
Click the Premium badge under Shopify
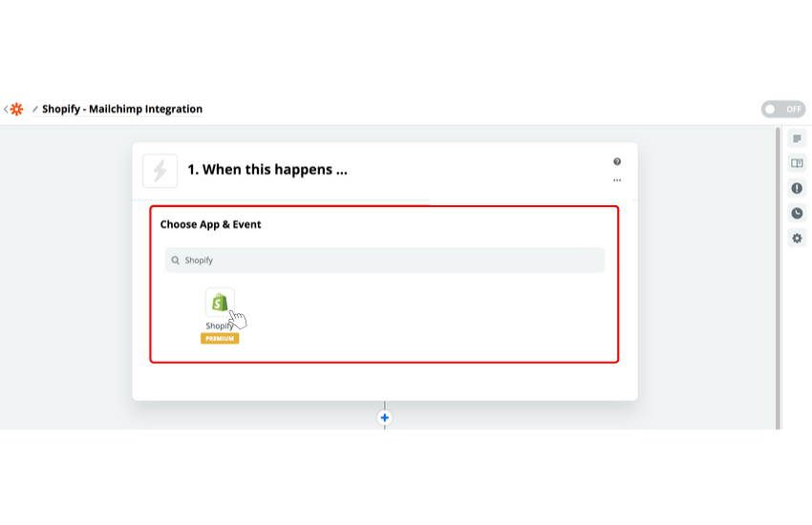click(220, 338)
